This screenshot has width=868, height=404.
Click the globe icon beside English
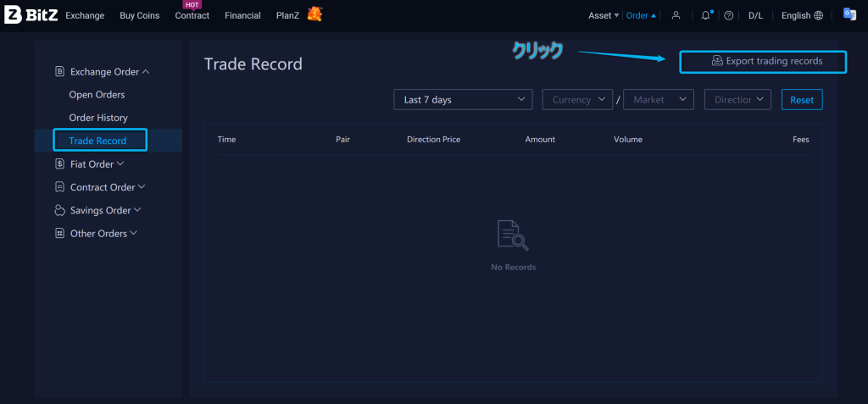pyautogui.click(x=818, y=15)
